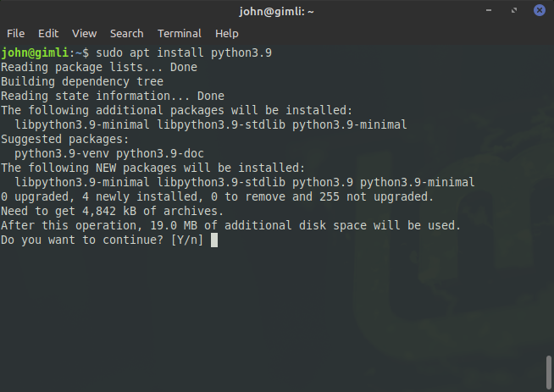Click the blinking cursor after [Y/n]
The width and height of the screenshot is (554, 392).
(x=214, y=240)
